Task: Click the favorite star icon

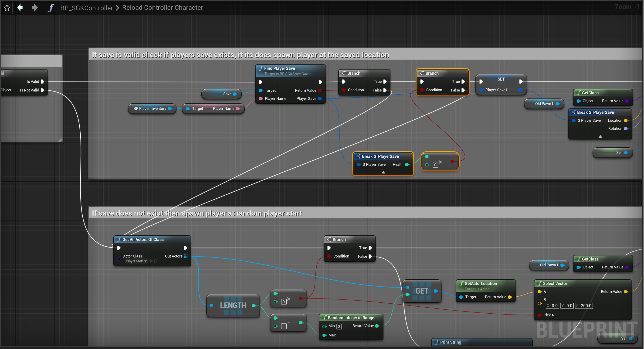Action: 7,8
